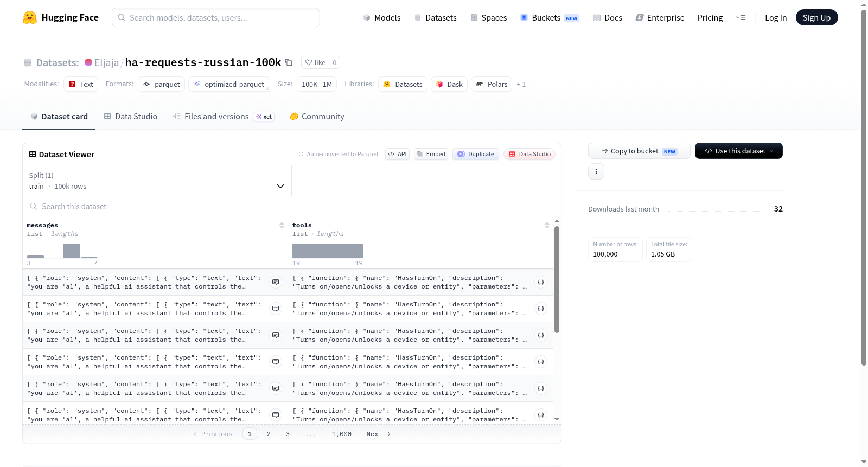Click the Embed button

431,154
